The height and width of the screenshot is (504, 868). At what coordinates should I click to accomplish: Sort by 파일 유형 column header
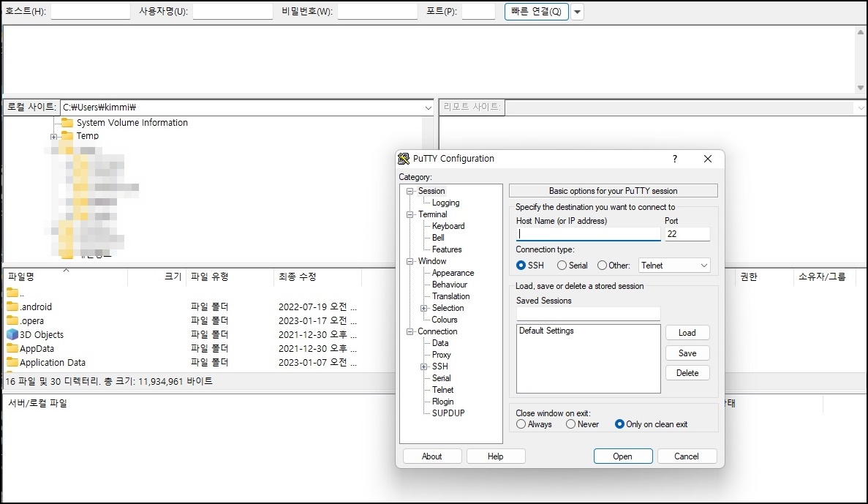tap(230, 277)
